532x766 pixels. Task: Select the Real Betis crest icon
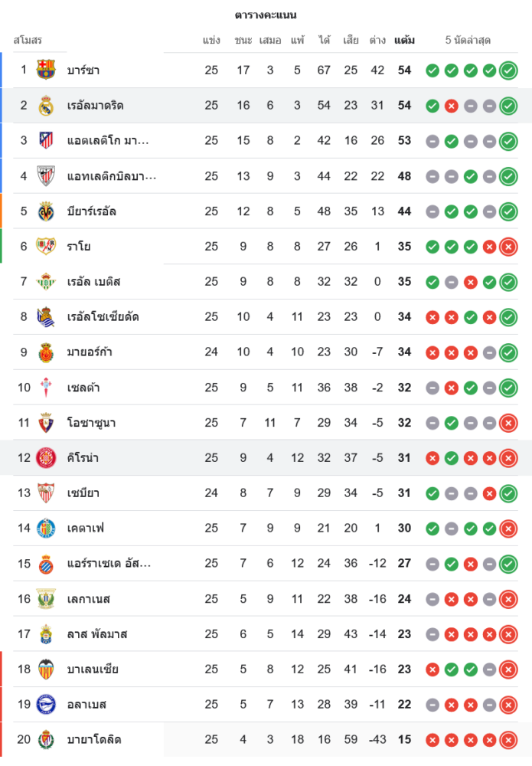[46, 282]
